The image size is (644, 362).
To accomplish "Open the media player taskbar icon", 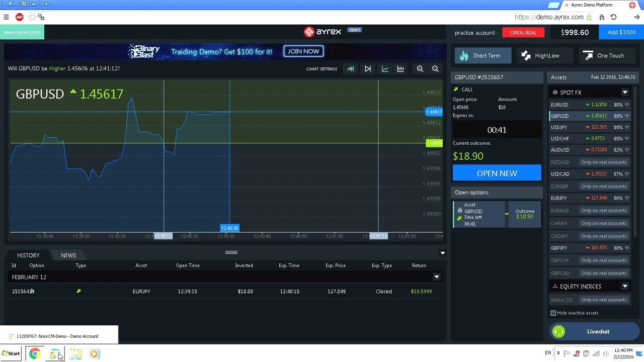I will [x=94, y=354].
